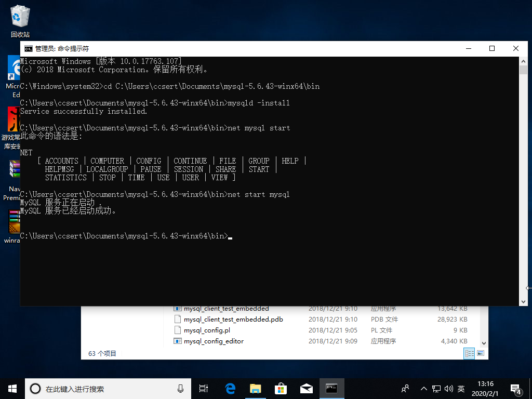This screenshot has width=532, height=399.
Task: Show hidden system tray icons
Action: click(424, 389)
